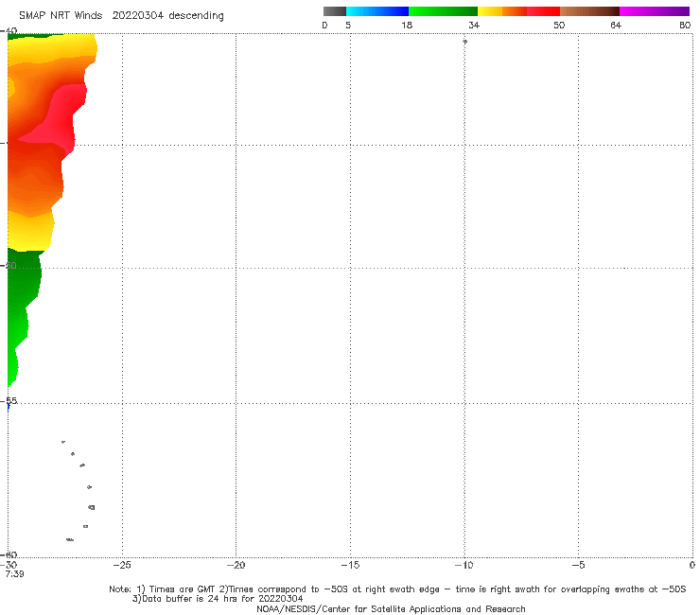This screenshot has height=615, width=700.
Task: Click the longitude axis label "-10"
Action: click(x=464, y=565)
